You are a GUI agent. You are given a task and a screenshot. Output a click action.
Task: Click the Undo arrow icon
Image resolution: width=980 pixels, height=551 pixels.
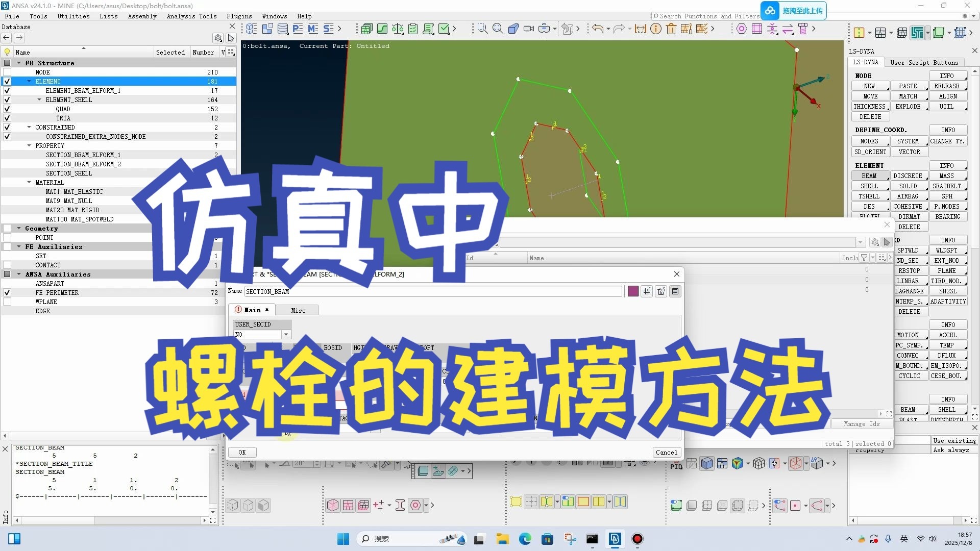point(597,29)
